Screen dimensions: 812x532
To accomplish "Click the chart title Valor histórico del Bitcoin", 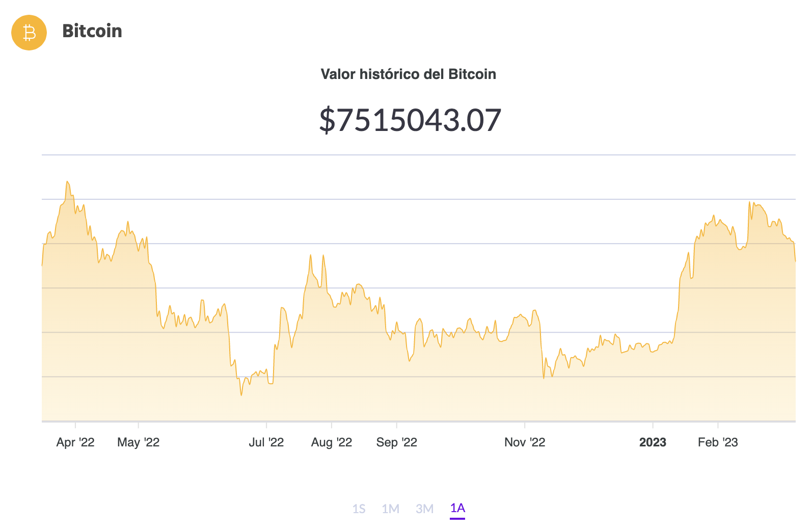I will [408, 74].
